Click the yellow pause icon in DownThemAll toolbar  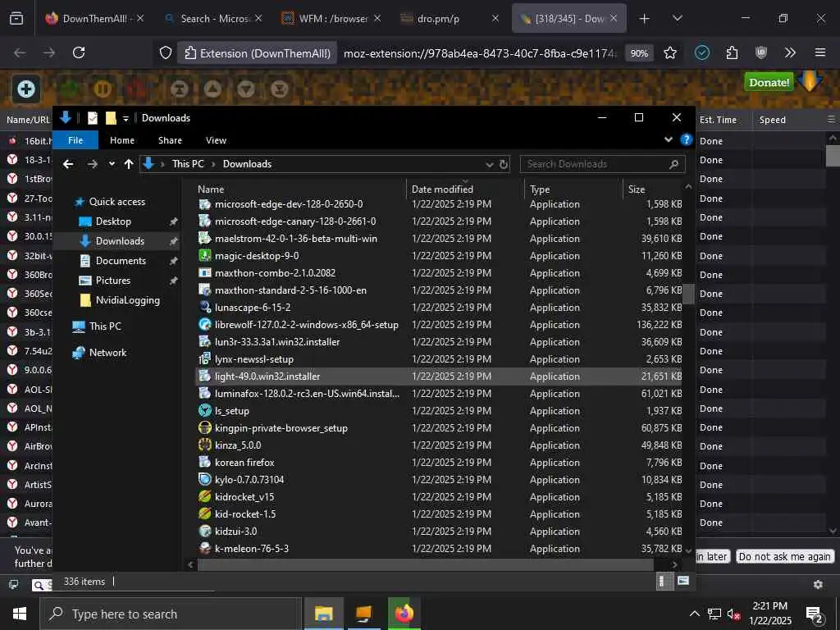(x=103, y=89)
